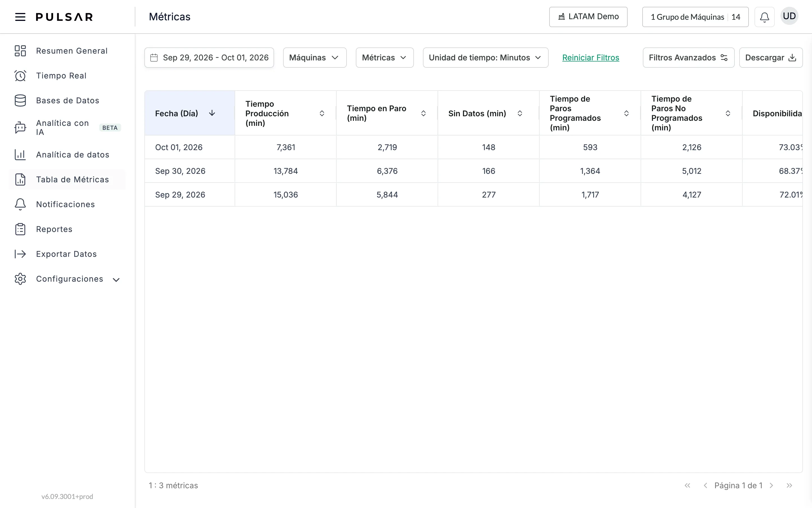Click the 13,784 production time cell
The image size is (812, 508).
pyautogui.click(x=286, y=171)
